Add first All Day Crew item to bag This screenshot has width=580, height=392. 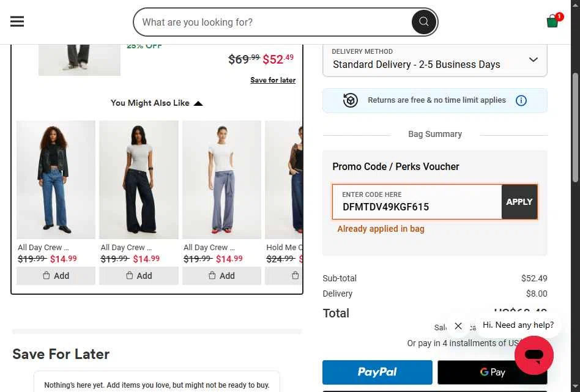[x=56, y=276]
